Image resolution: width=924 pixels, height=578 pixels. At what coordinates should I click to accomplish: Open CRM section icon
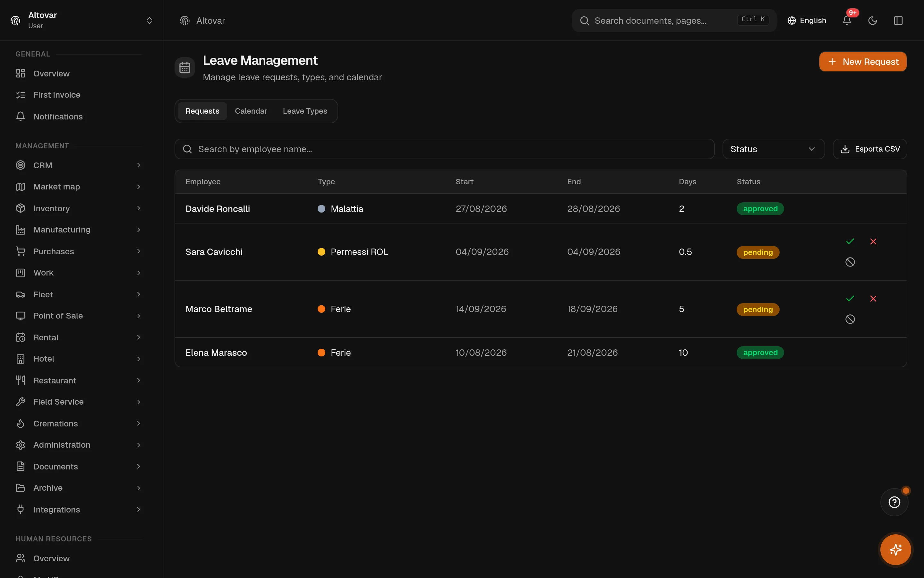[x=21, y=165]
